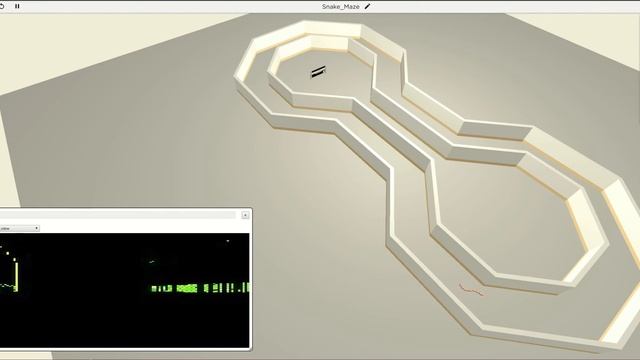Edit the Snake_Maze title with the pencil icon
The width and height of the screenshot is (640, 360).
(367, 7)
